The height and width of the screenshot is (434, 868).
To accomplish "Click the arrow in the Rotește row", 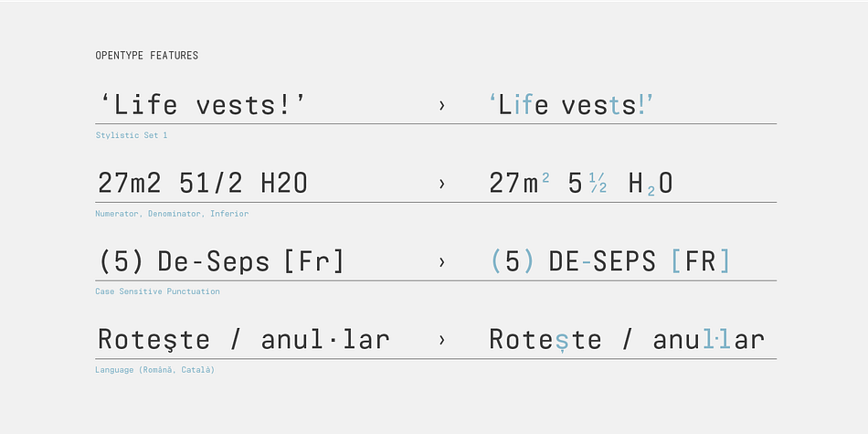I will (441, 340).
